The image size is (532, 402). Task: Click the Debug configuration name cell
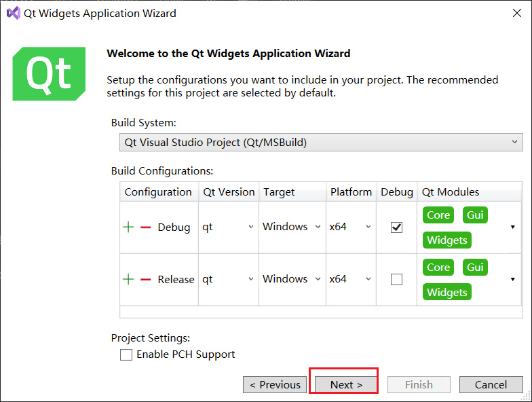tap(174, 227)
